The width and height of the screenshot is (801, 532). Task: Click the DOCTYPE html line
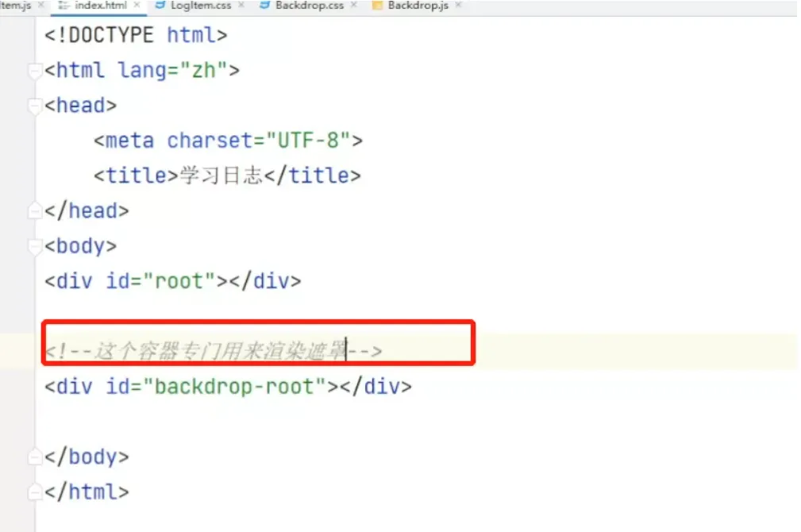(x=136, y=35)
